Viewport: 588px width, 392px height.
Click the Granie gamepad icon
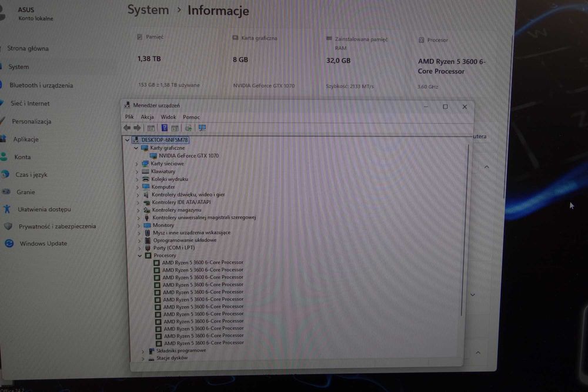click(x=6, y=192)
